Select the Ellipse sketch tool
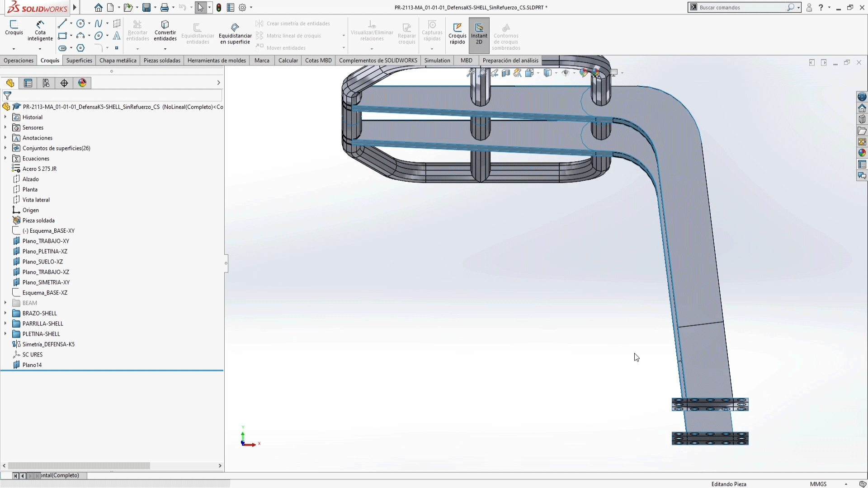868x488 pixels. (x=99, y=36)
